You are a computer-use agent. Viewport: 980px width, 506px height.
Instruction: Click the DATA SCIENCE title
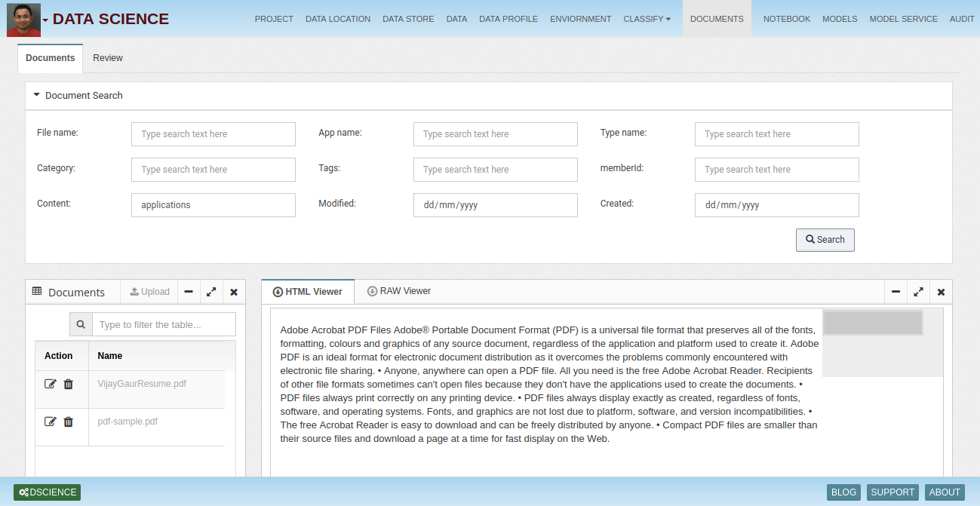click(x=111, y=20)
